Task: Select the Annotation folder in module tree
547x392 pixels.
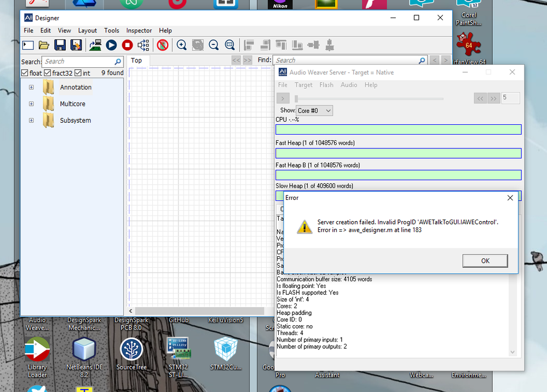Action: [x=76, y=87]
